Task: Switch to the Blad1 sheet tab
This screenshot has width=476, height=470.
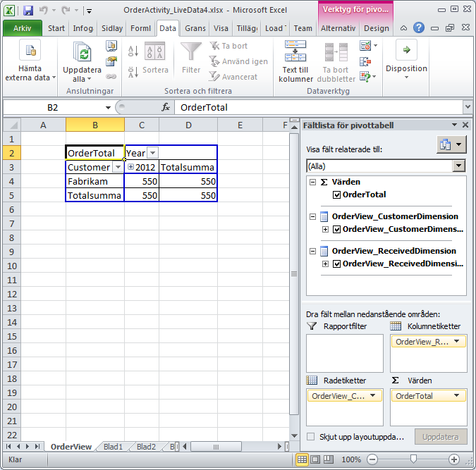Action: tap(113, 447)
